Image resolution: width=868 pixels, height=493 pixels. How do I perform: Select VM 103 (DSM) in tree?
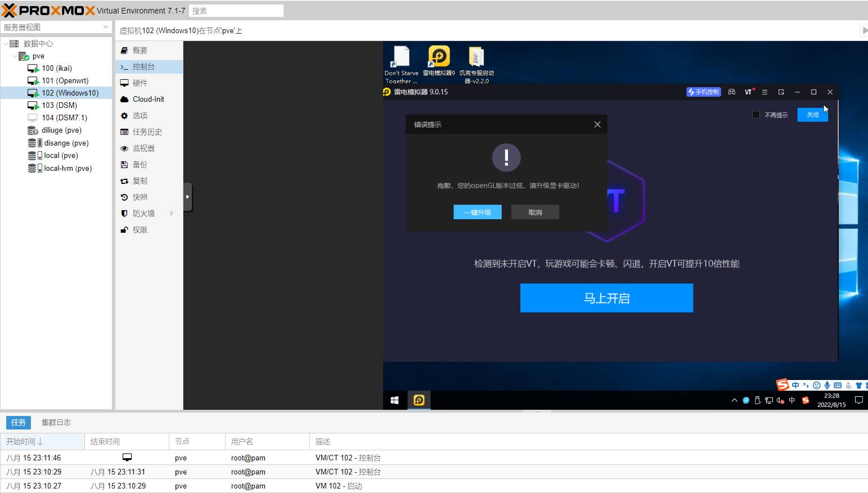tap(59, 105)
